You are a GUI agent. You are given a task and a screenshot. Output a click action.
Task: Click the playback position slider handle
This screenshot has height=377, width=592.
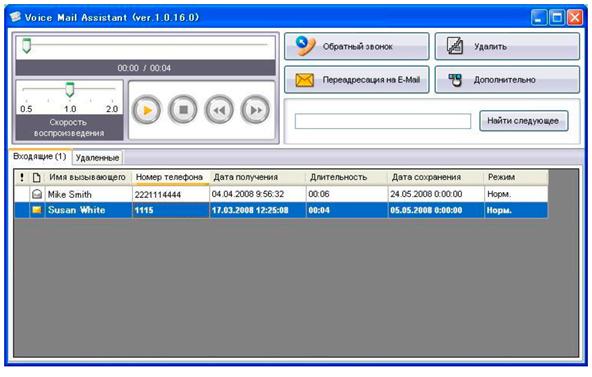26,45
